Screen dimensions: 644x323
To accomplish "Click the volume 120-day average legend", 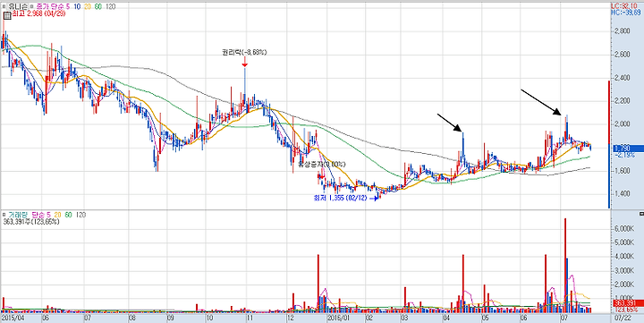I will (80, 215).
